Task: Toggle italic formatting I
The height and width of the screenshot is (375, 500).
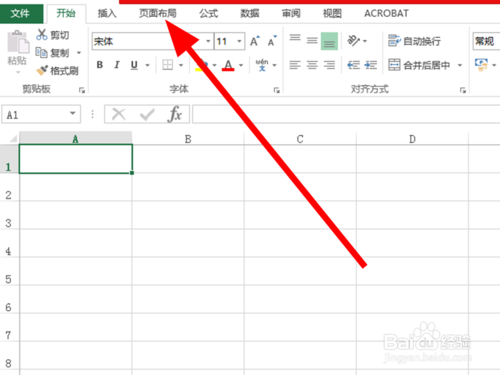Action: (117, 65)
